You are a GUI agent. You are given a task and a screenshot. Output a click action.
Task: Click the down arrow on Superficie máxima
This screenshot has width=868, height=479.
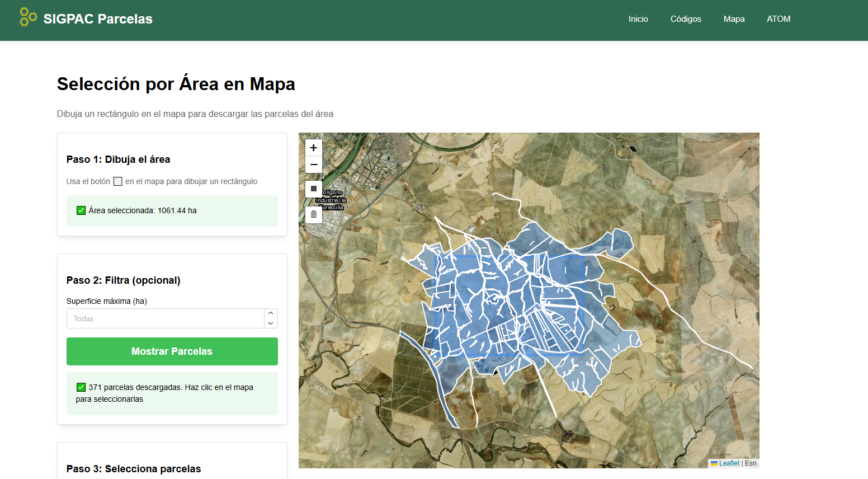tap(271, 323)
